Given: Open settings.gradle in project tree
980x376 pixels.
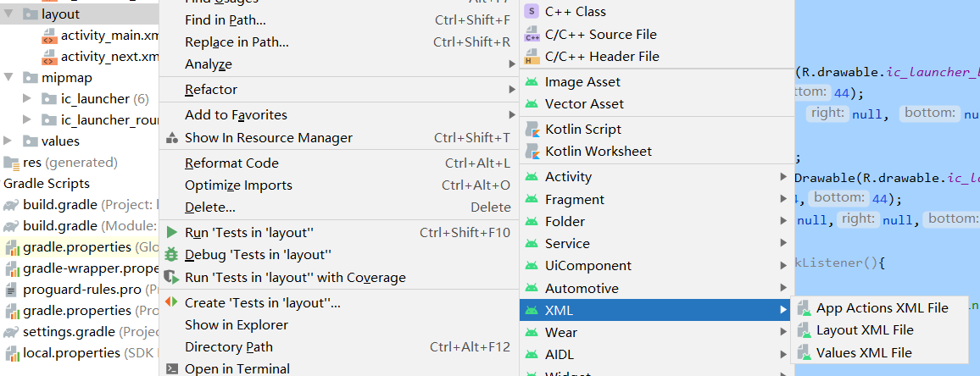Looking at the screenshot, I should click(69, 332).
